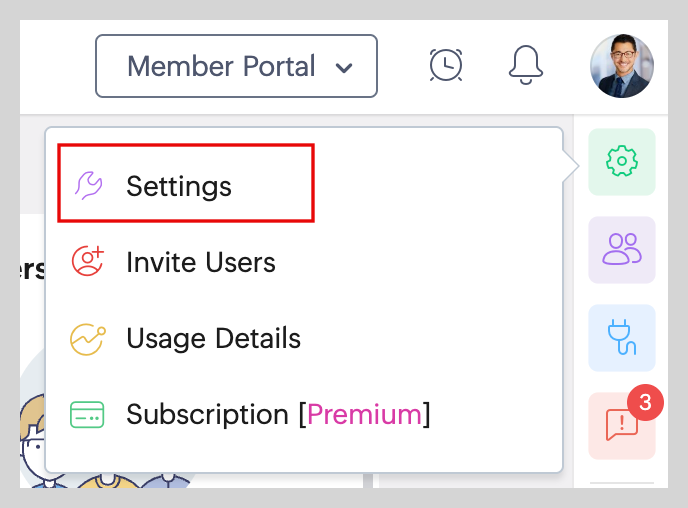Image resolution: width=688 pixels, height=508 pixels.
Task: Click the green Subscription card icon
Action: pyautogui.click(x=88, y=414)
